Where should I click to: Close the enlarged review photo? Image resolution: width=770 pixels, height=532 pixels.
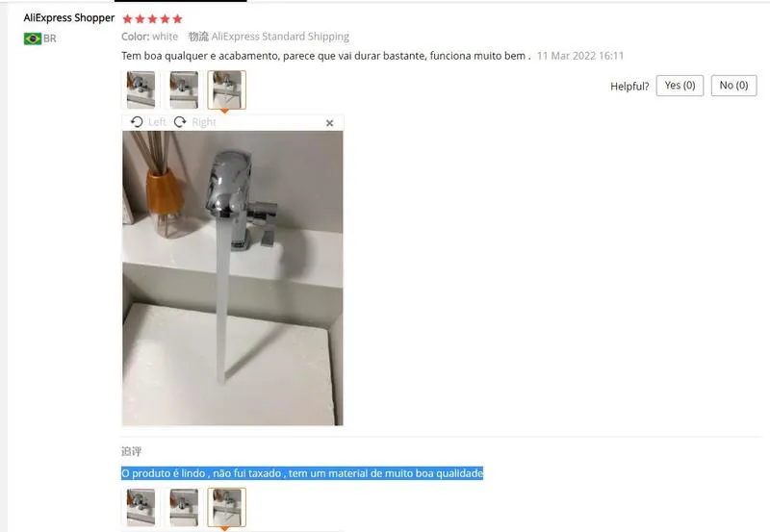pyautogui.click(x=329, y=123)
